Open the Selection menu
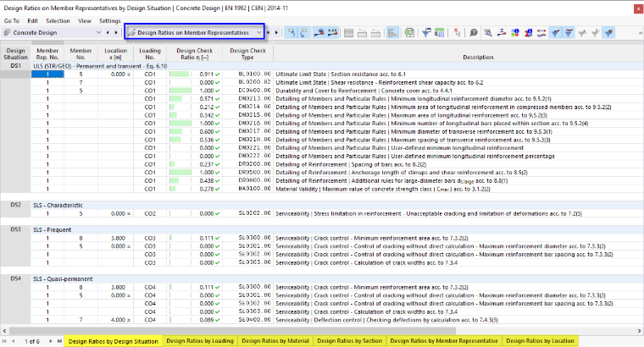Screen dimensions: 644x347 pyautogui.click(x=58, y=20)
